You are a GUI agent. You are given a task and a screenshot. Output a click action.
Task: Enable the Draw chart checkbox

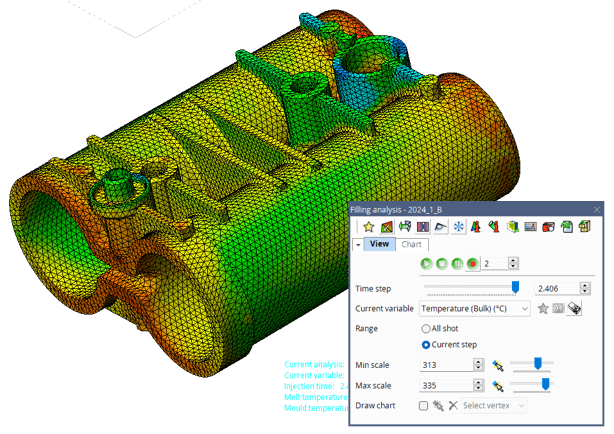coord(423,405)
